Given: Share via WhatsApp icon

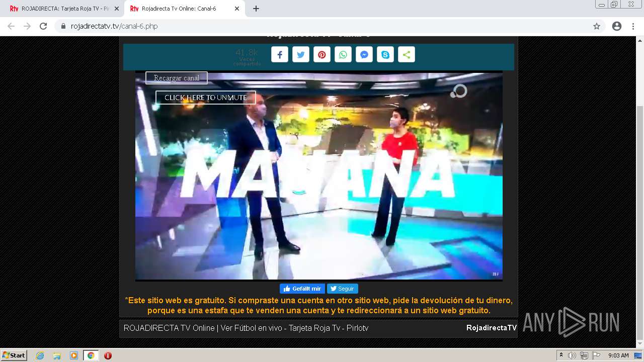Looking at the screenshot, I should (x=343, y=55).
